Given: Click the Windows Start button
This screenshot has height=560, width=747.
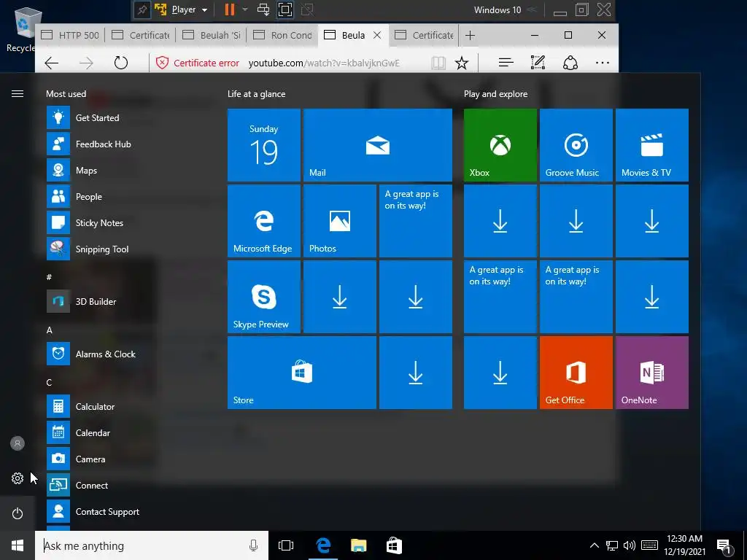Looking at the screenshot, I should tap(18, 545).
